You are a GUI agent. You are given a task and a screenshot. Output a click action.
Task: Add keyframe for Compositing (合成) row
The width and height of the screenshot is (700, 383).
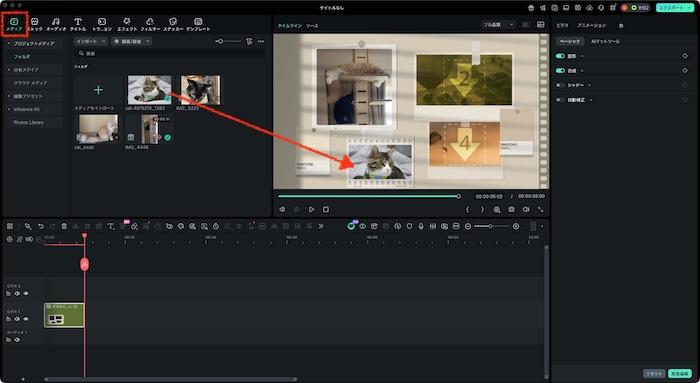click(685, 71)
